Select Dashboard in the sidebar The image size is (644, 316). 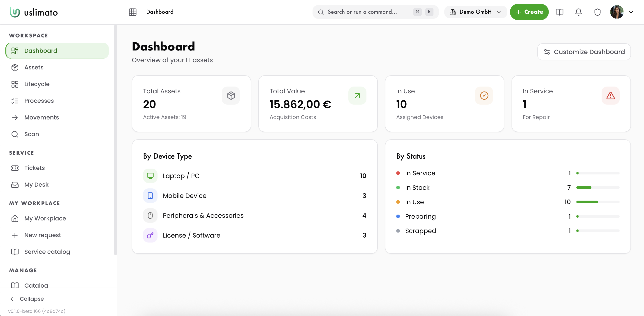(57, 51)
